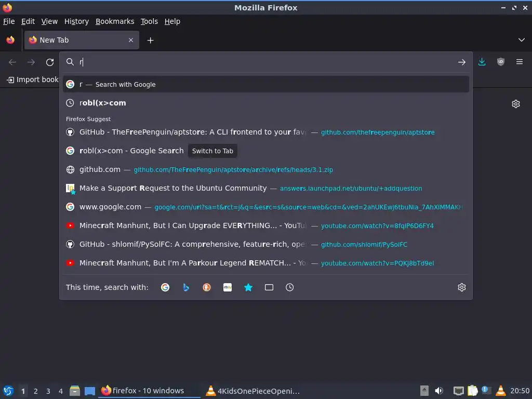The width and height of the screenshot is (532, 399).
Task: Switch to workspace 2
Action: click(x=36, y=391)
